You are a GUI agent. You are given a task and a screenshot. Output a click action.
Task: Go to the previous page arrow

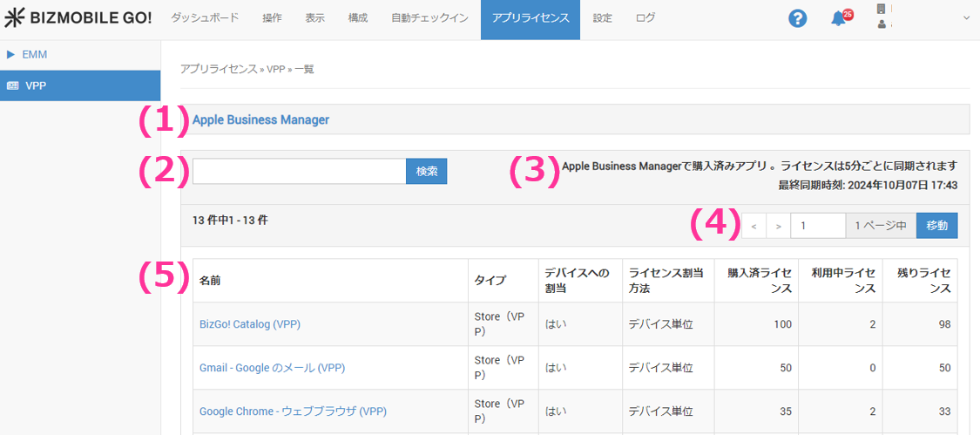point(754,226)
